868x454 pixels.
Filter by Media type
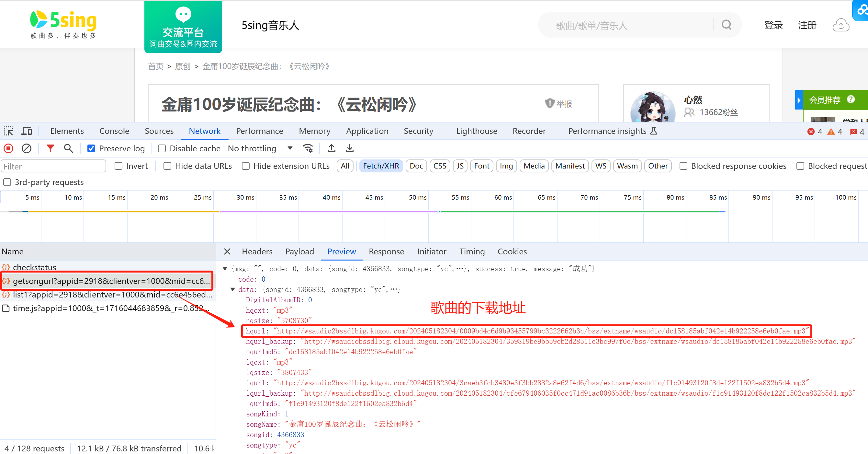tap(534, 166)
